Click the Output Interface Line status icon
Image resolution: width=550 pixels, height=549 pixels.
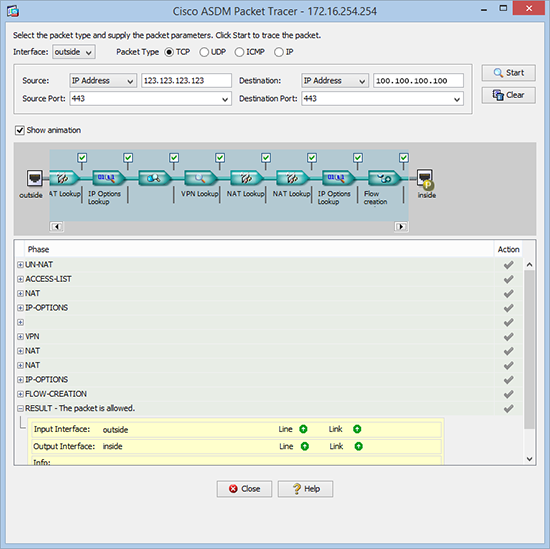(x=305, y=446)
